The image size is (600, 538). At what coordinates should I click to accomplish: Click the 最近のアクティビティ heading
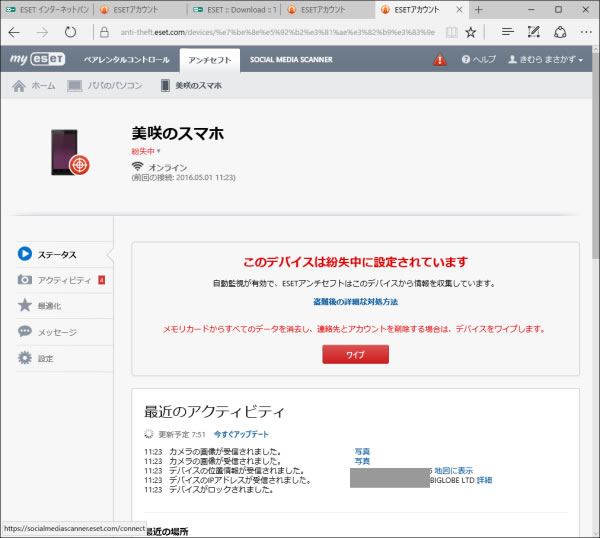coord(214,412)
